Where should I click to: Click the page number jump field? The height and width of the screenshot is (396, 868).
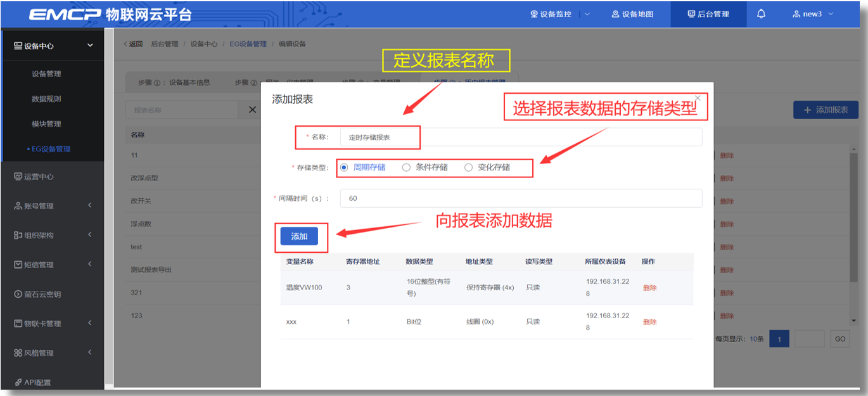pos(810,339)
